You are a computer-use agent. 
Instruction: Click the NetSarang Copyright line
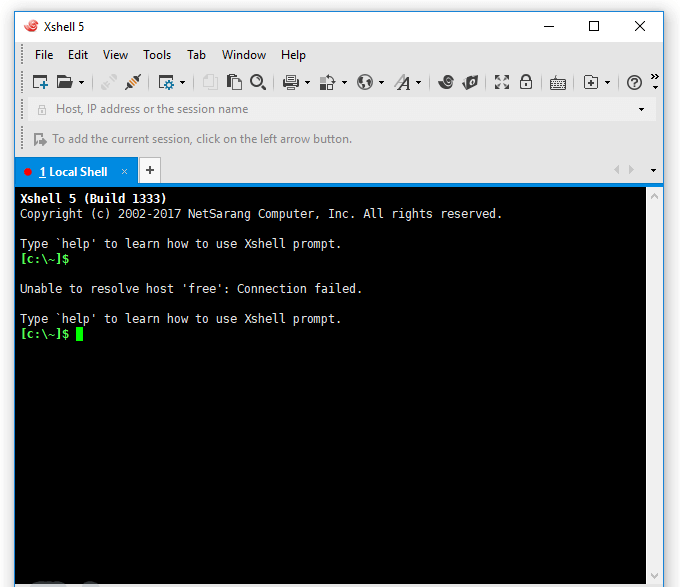261,214
